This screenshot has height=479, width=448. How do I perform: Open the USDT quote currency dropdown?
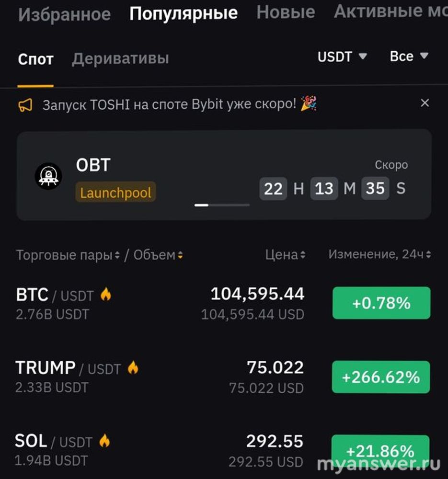(x=342, y=57)
